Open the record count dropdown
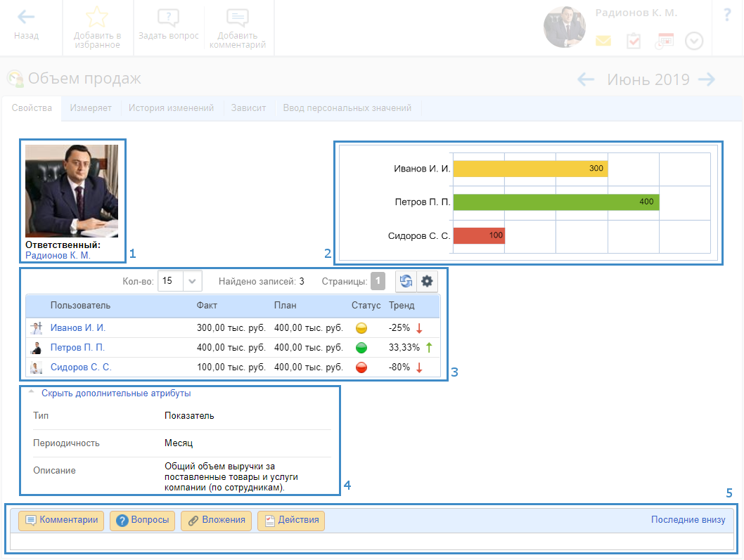744x560 pixels. pos(193,282)
